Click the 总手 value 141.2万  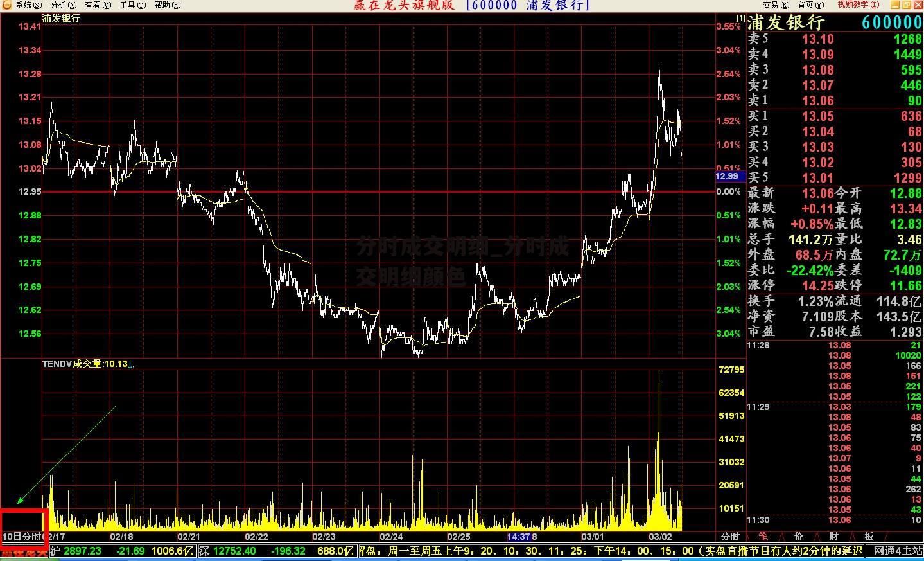(x=810, y=240)
